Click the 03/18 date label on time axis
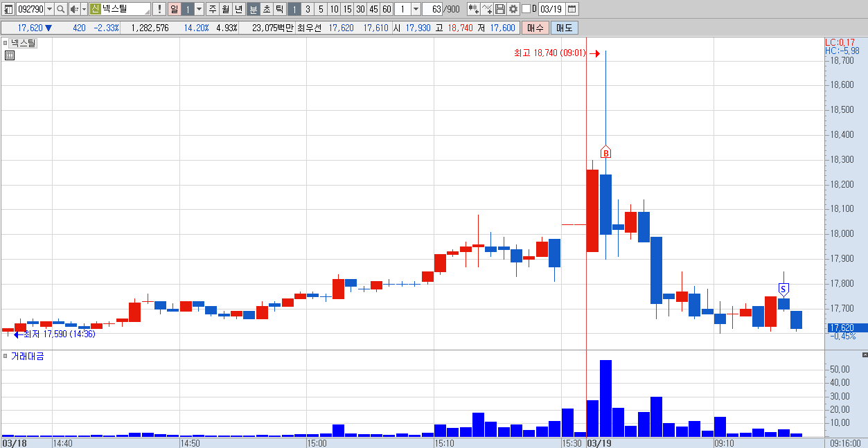This screenshot has width=868, height=448. (x=13, y=442)
